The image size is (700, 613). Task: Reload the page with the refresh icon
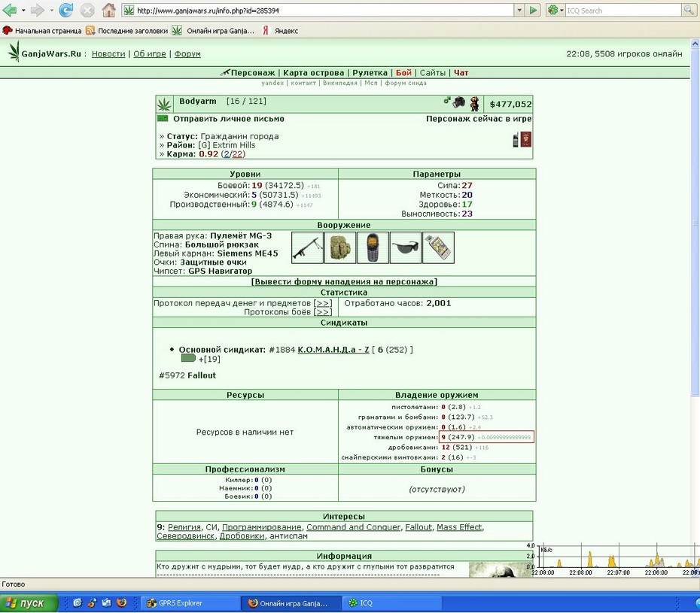point(66,10)
